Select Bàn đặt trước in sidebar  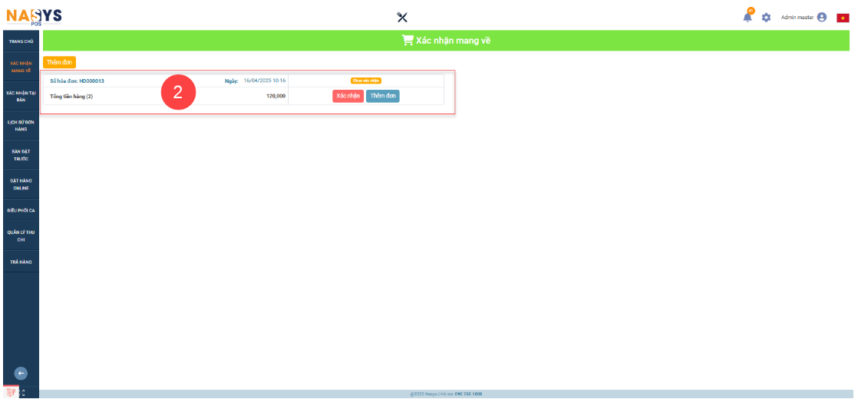pos(21,155)
